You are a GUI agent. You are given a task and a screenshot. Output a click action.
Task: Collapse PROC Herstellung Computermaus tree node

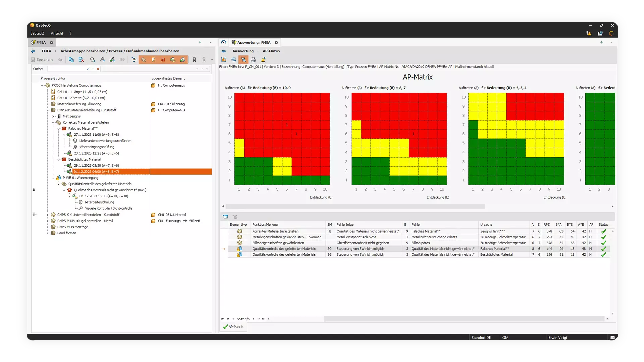pos(42,86)
